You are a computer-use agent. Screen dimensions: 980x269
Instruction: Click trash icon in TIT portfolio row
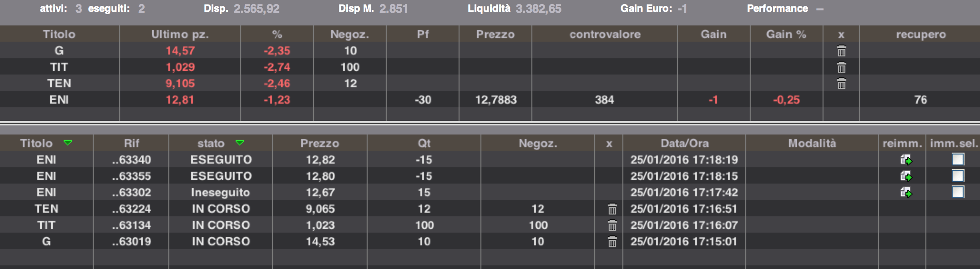coord(841,67)
